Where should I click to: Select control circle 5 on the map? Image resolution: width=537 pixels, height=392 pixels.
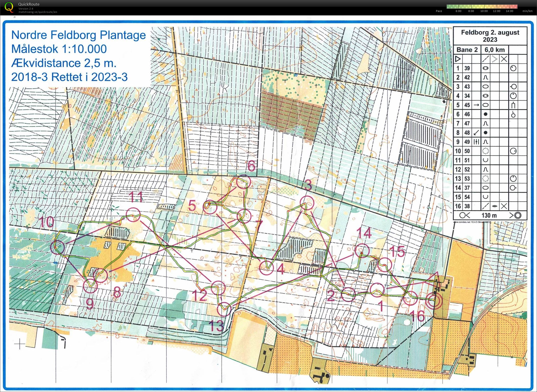[x=210, y=207]
